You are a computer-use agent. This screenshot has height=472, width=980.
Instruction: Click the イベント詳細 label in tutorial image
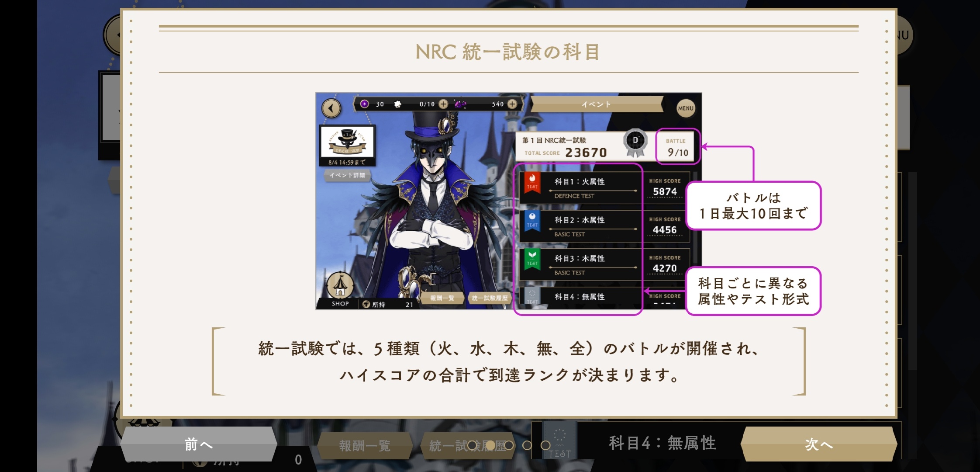pos(348,175)
